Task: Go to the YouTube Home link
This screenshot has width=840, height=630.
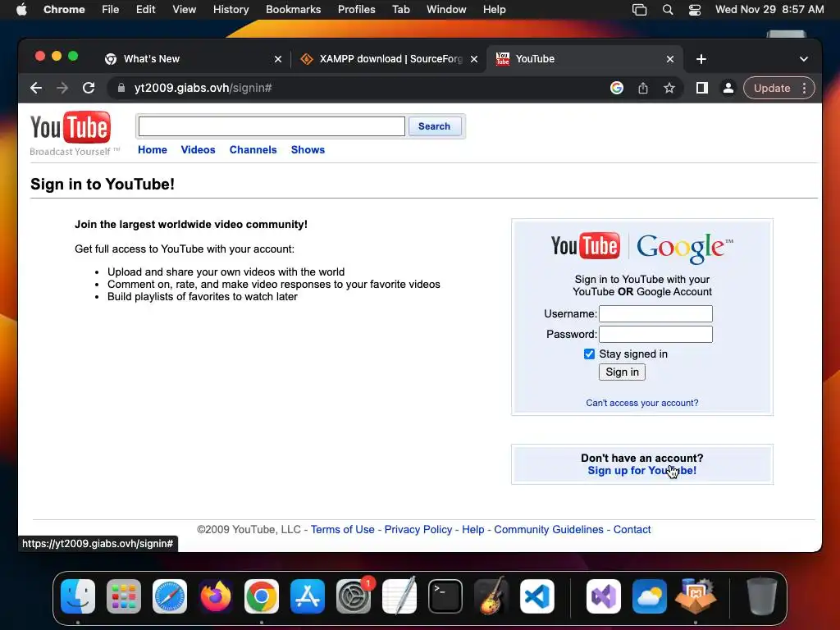Action: tap(153, 150)
